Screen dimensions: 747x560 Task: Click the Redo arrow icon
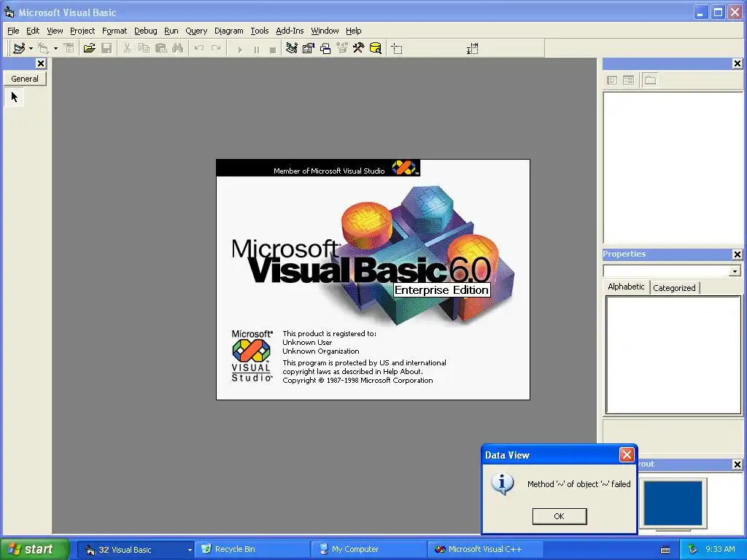(x=216, y=48)
